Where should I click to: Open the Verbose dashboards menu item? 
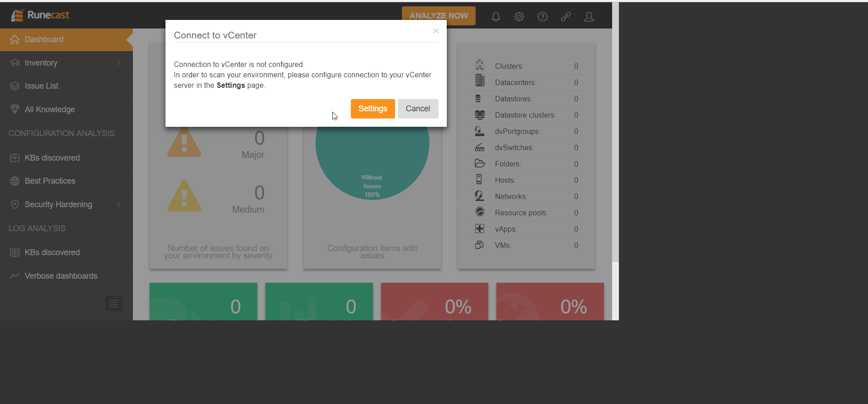(x=66, y=276)
